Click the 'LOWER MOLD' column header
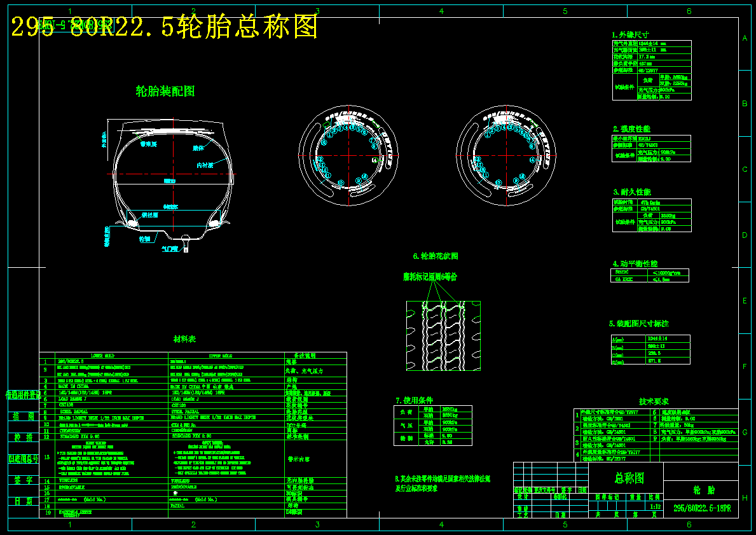756x535 pixels. pos(103,356)
